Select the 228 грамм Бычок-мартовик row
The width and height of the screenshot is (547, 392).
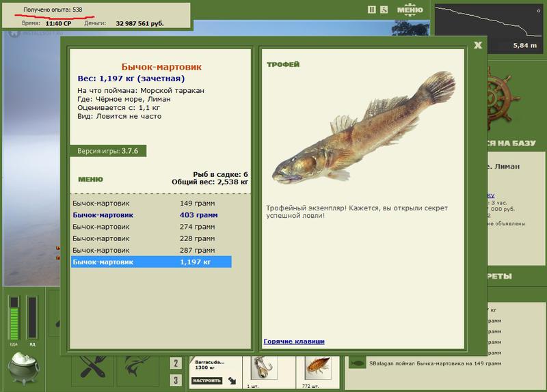151,239
